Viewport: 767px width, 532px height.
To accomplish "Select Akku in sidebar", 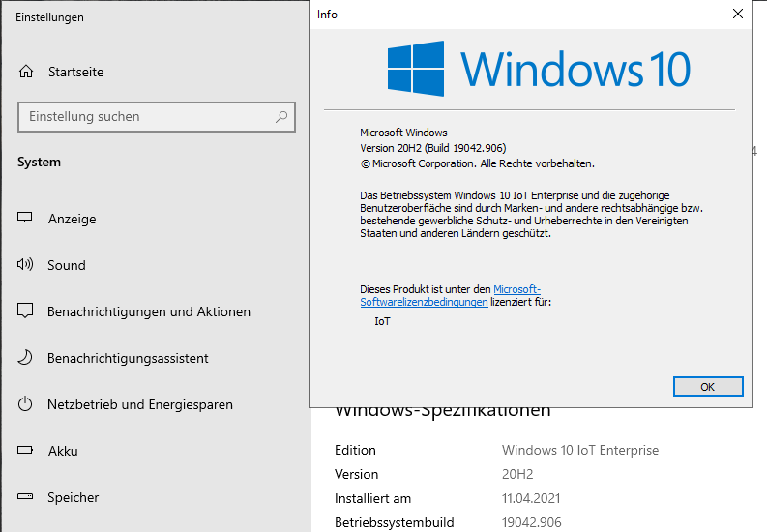I will pyautogui.click(x=63, y=451).
